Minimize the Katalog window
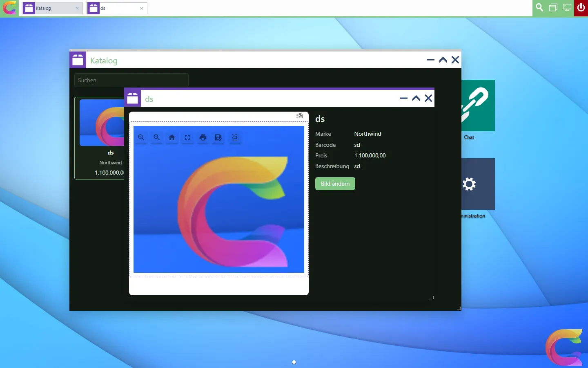This screenshot has width=588, height=368. click(431, 60)
